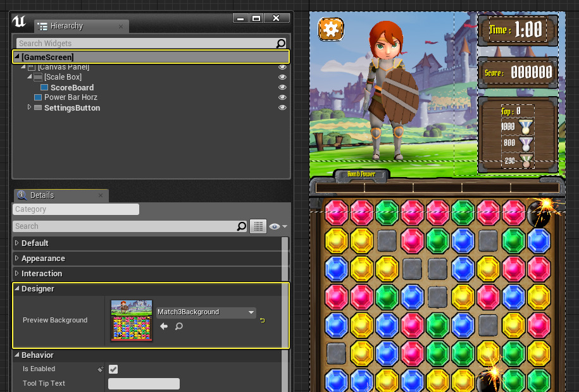Viewport: 579px width, 392px height.
Task: Click the Tool Tip Text property label
Action: point(44,384)
